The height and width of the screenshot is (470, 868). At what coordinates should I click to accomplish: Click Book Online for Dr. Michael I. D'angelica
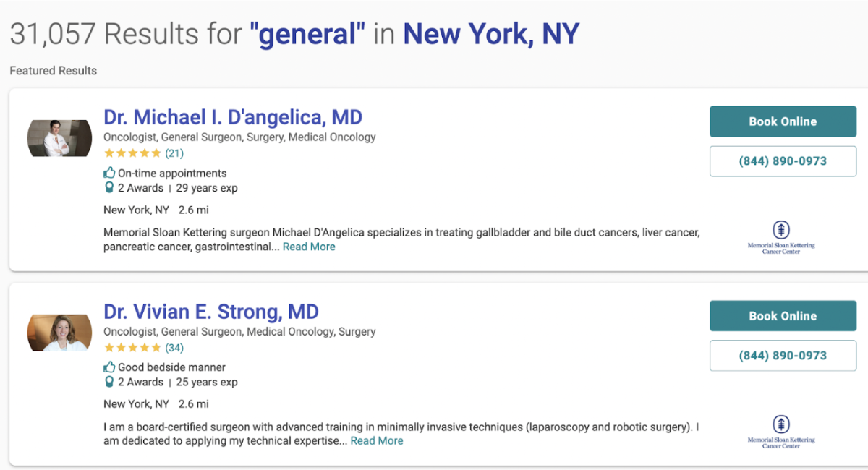pos(783,121)
